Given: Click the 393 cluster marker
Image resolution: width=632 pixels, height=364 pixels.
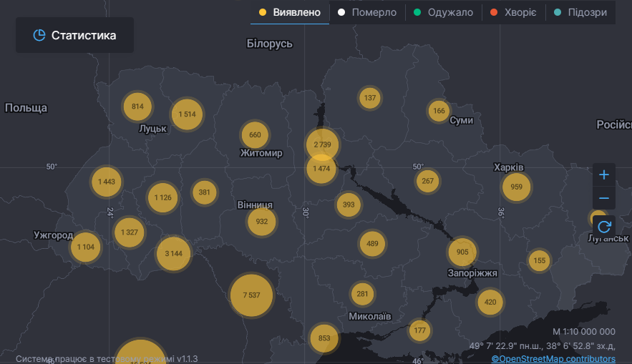Looking at the screenshot, I should 349,205.
